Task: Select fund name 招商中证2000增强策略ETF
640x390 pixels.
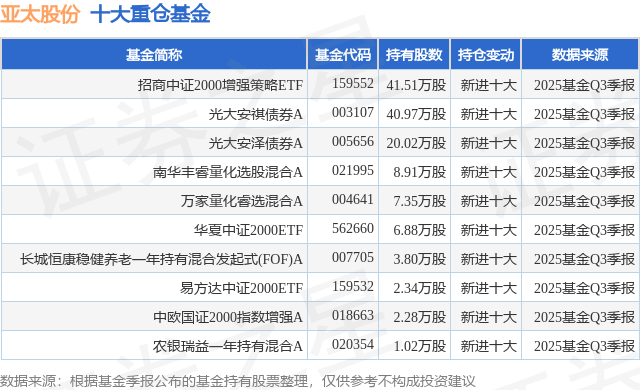Action: pos(220,85)
